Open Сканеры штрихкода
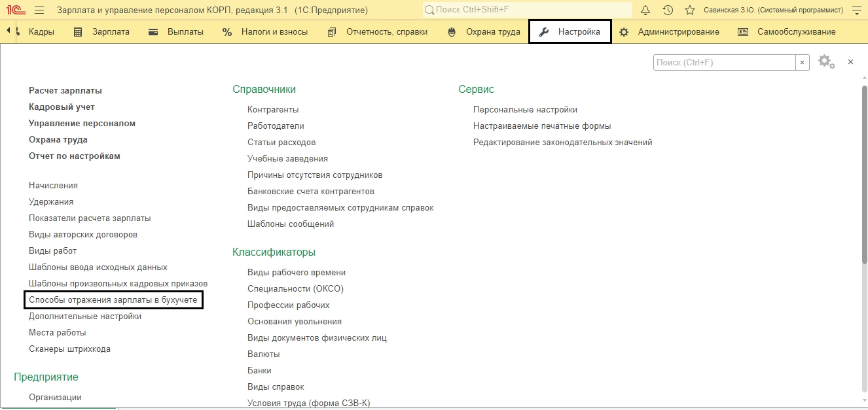868x410 pixels. (69, 349)
